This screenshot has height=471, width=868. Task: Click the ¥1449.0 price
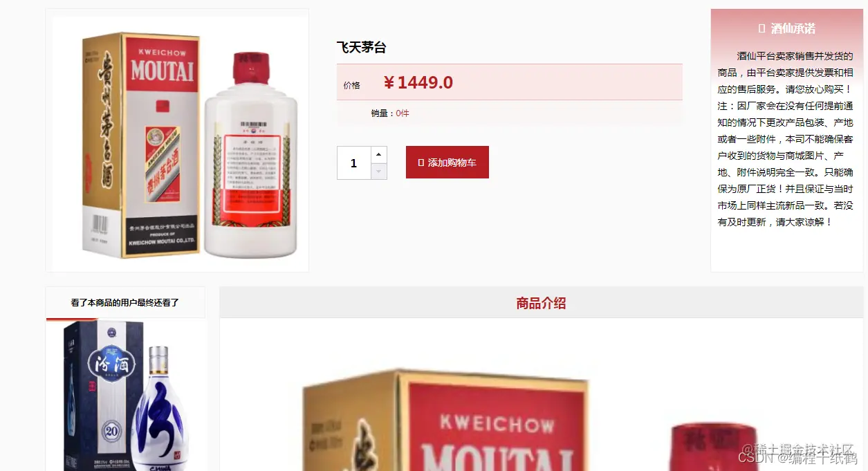point(418,82)
